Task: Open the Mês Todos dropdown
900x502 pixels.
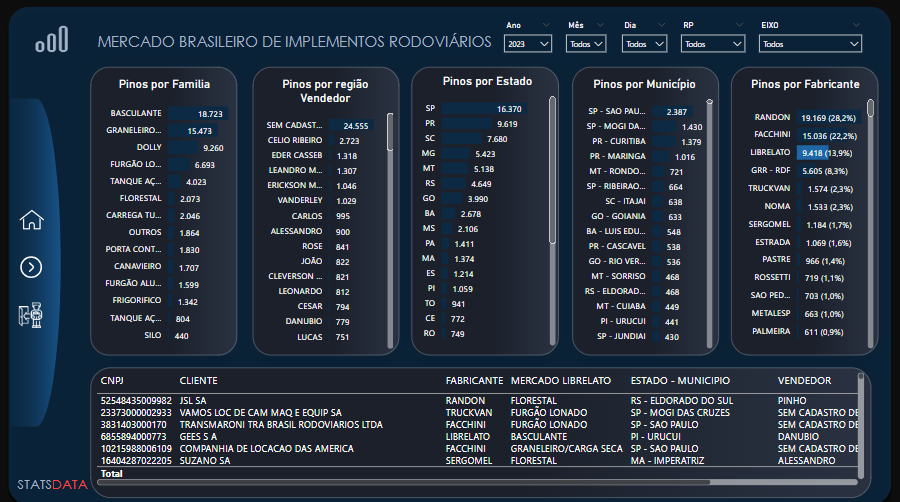Action: click(586, 44)
